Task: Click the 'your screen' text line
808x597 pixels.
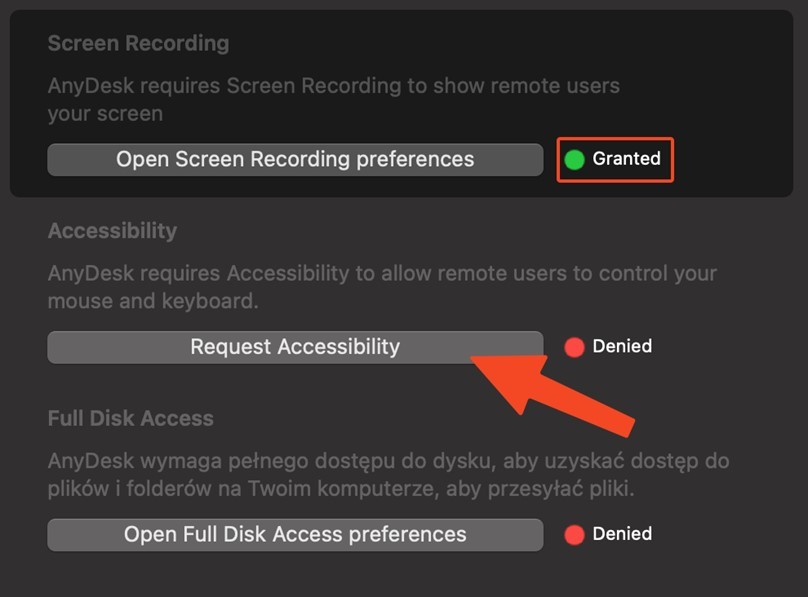Action: tap(105, 113)
